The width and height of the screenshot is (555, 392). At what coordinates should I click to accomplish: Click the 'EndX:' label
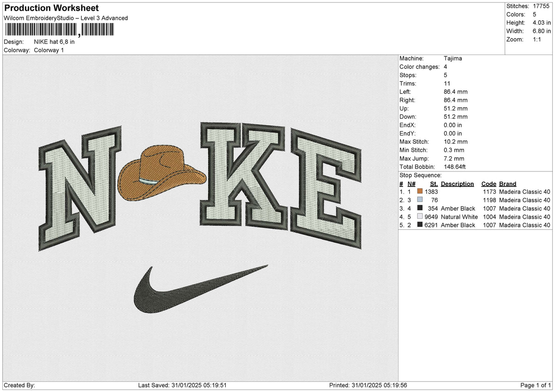(408, 125)
